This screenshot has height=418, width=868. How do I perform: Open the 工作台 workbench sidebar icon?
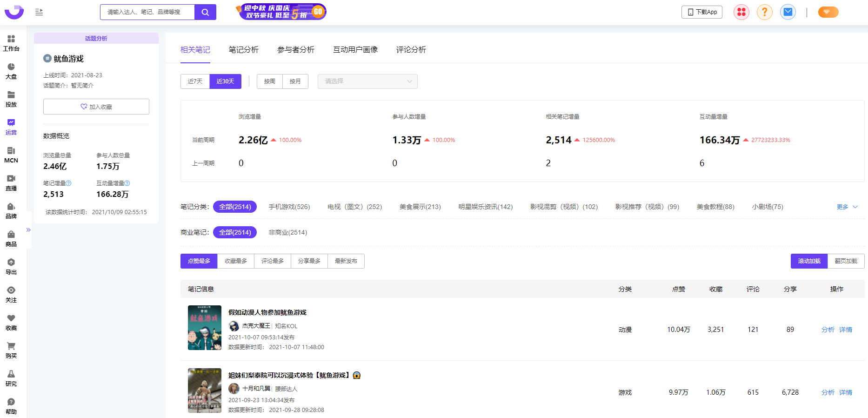11,43
